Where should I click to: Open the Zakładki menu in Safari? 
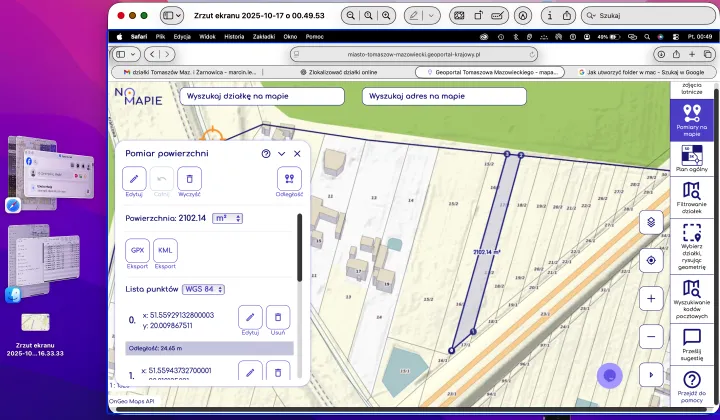tap(263, 36)
